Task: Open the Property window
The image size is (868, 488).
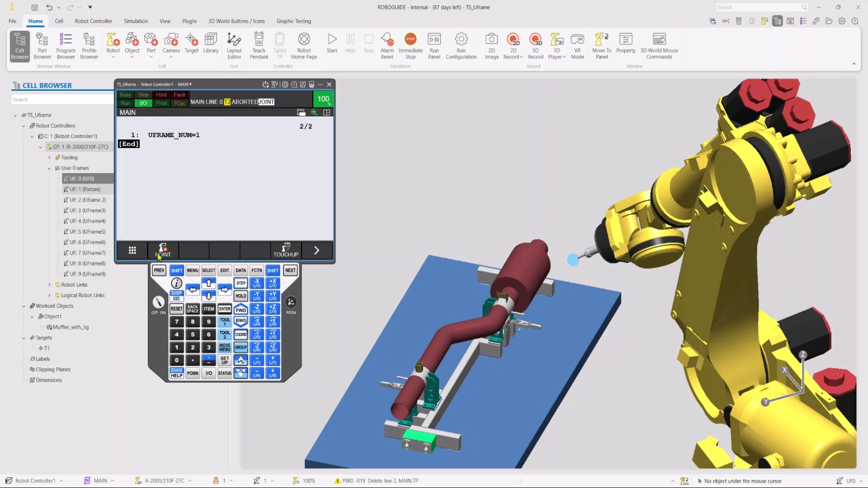Action: [626, 44]
